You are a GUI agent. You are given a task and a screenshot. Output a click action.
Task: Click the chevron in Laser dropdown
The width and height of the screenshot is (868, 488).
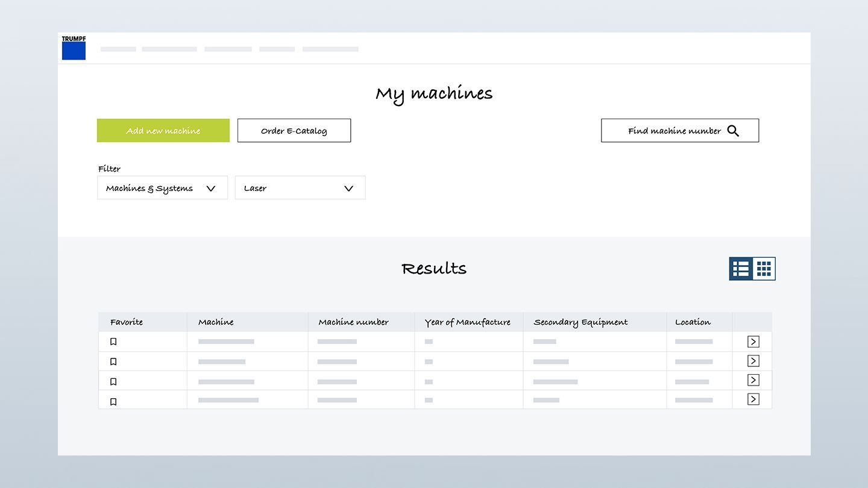348,189
